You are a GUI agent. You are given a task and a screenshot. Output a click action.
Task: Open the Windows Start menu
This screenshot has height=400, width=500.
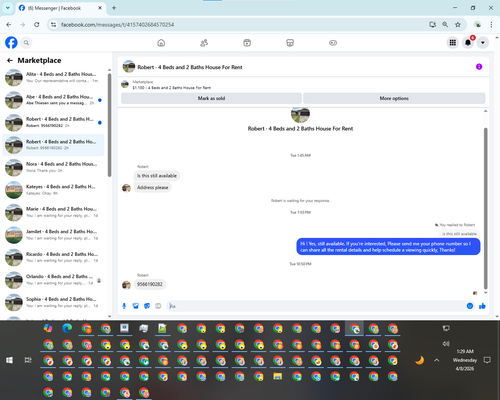tap(10, 360)
